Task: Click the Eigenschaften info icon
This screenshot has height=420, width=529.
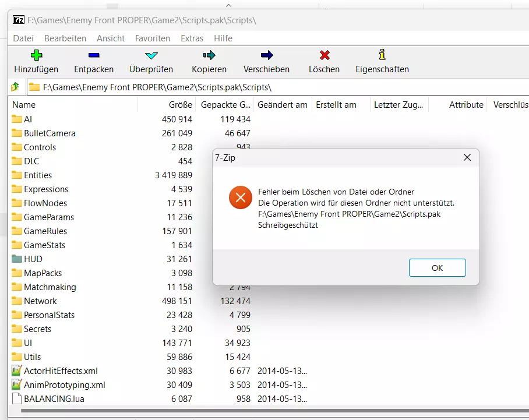Action: point(382,54)
